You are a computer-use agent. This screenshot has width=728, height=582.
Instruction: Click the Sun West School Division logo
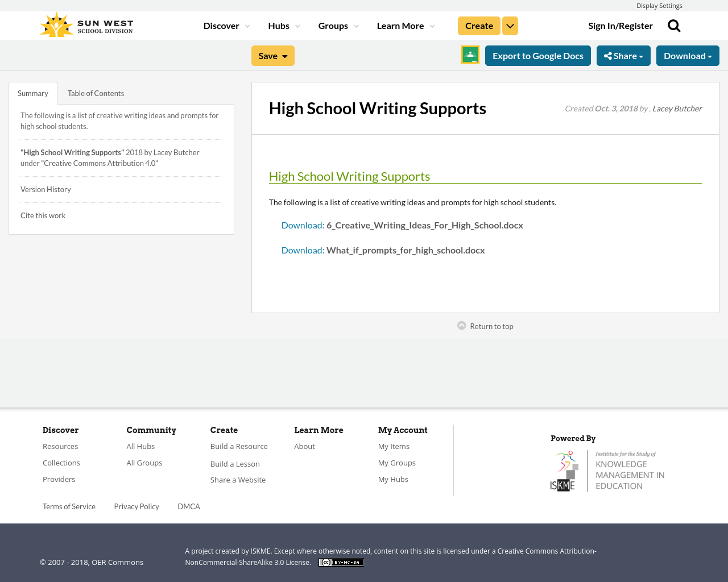[x=86, y=26]
